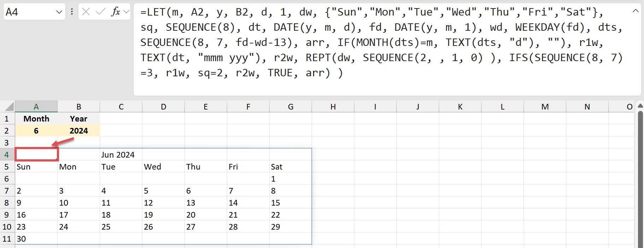Viewport: 644px width, 248px height.
Task: Click the Month label cell
Action: click(x=36, y=119)
